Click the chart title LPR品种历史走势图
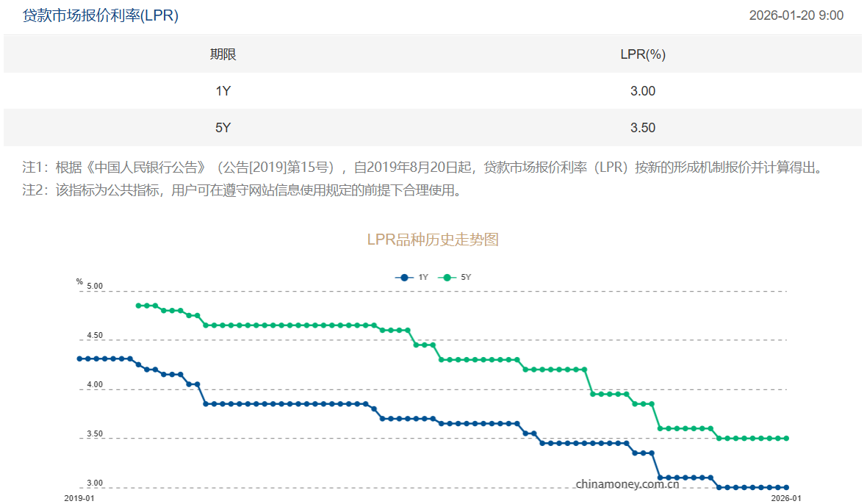 (x=433, y=240)
